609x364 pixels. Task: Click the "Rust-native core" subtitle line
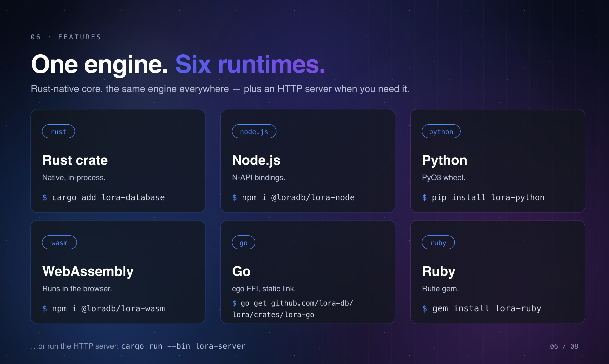tap(220, 89)
